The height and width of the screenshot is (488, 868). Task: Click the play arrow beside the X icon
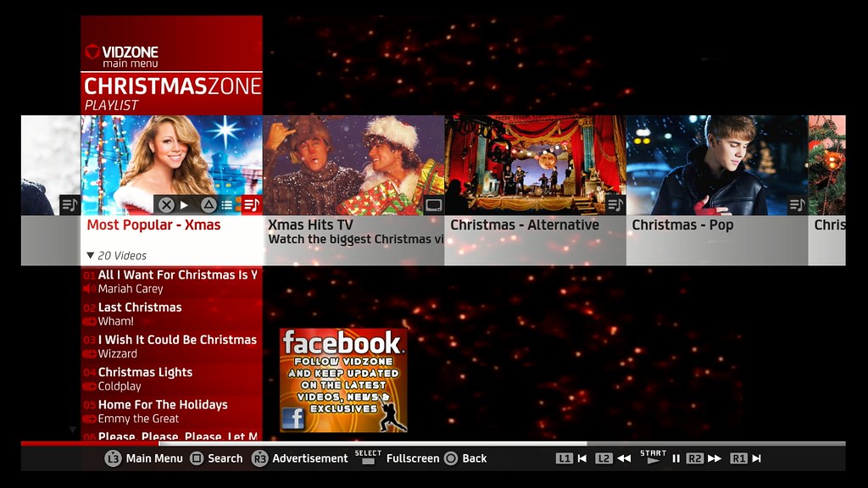coord(184,205)
